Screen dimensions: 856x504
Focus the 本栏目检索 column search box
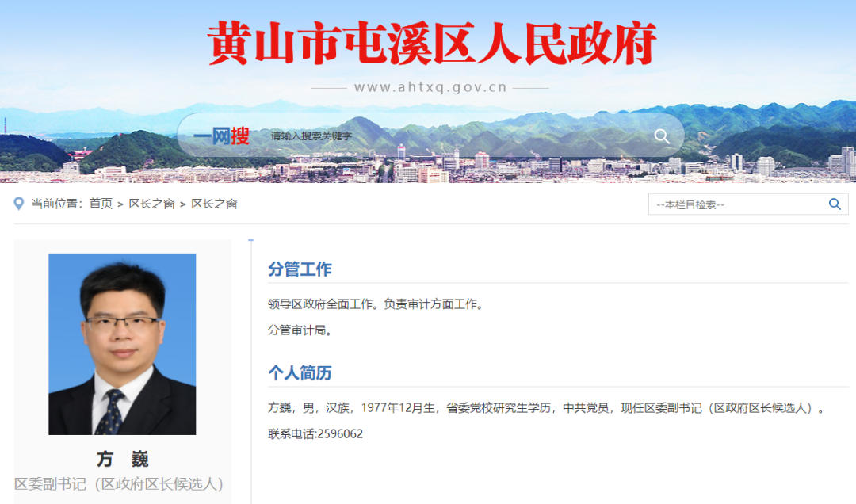(739, 204)
